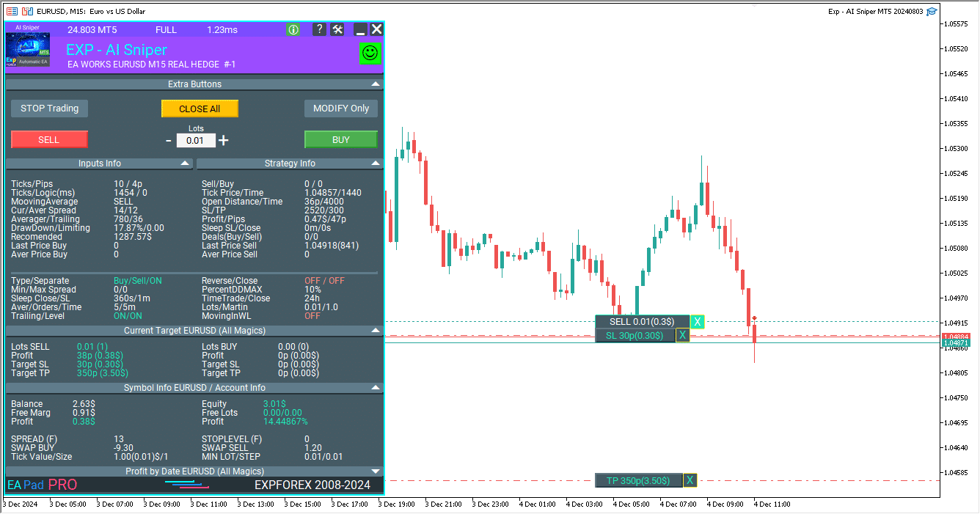Click the AI Sniper logo thumbnail
This screenshot has height=514, width=980.
coord(27,49)
